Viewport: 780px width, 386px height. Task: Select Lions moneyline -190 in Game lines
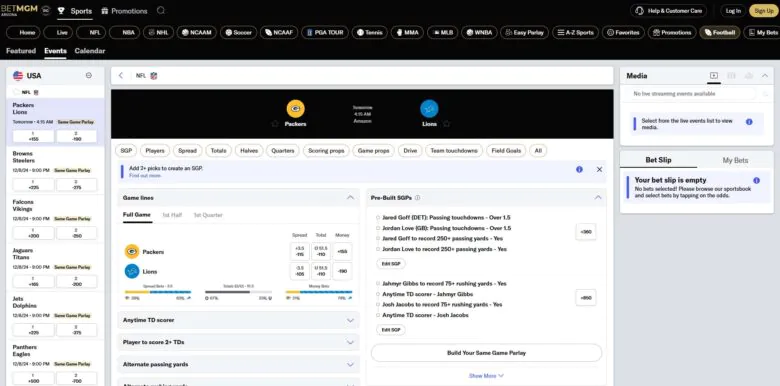[342, 271]
